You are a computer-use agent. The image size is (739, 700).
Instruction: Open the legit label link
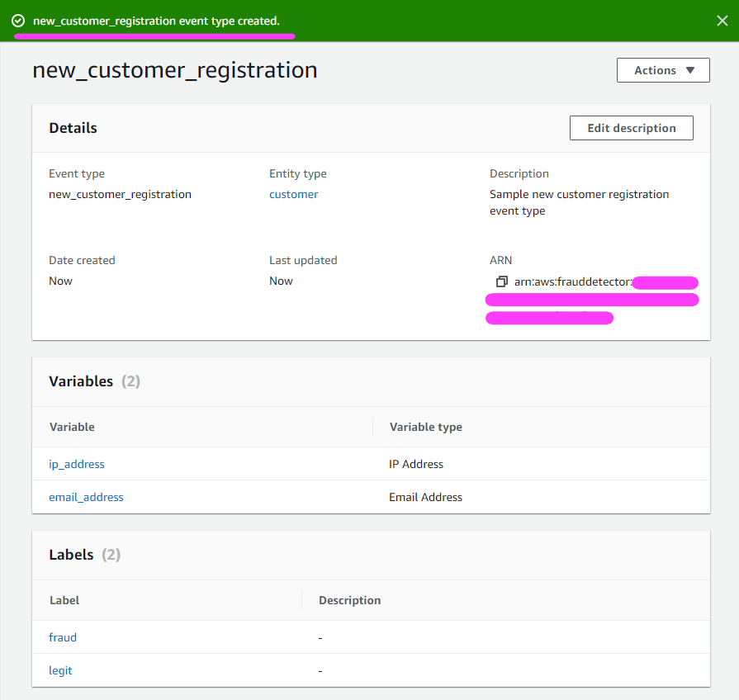(x=60, y=671)
